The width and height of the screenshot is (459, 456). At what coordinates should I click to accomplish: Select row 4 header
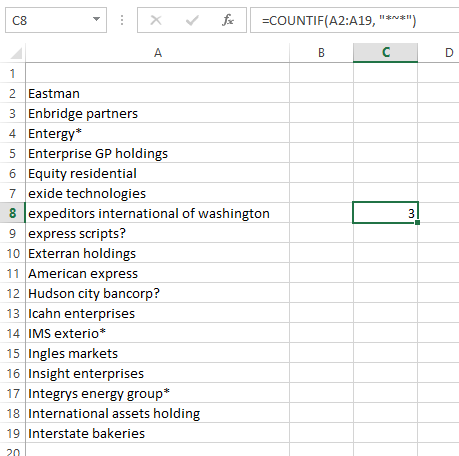click(12, 133)
